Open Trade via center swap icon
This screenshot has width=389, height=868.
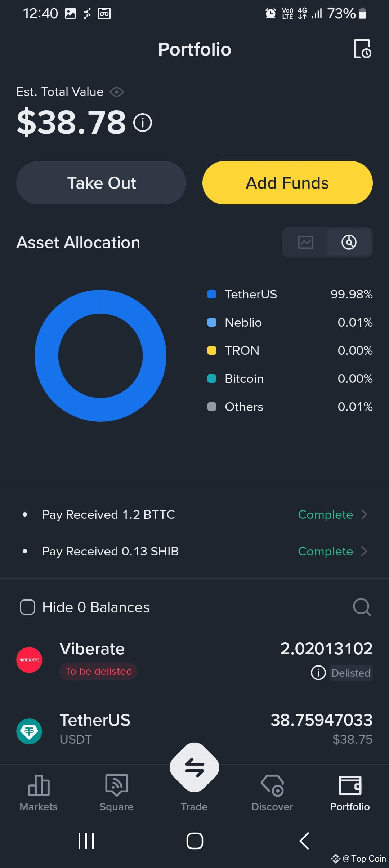[194, 767]
